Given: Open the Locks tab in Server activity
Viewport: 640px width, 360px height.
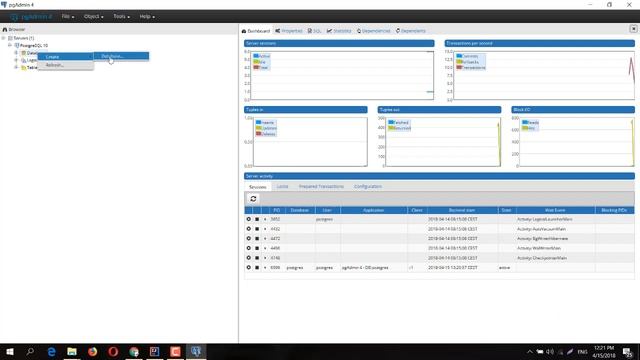Looking at the screenshot, I should [x=282, y=187].
